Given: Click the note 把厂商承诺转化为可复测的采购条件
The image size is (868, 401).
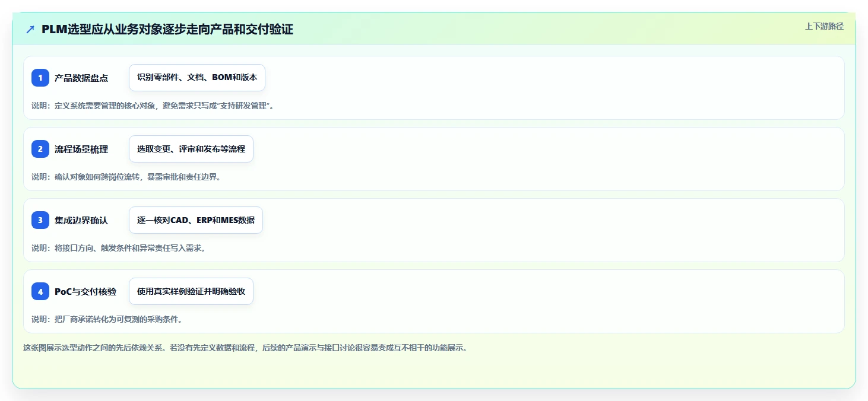Looking at the screenshot, I should [106, 319].
